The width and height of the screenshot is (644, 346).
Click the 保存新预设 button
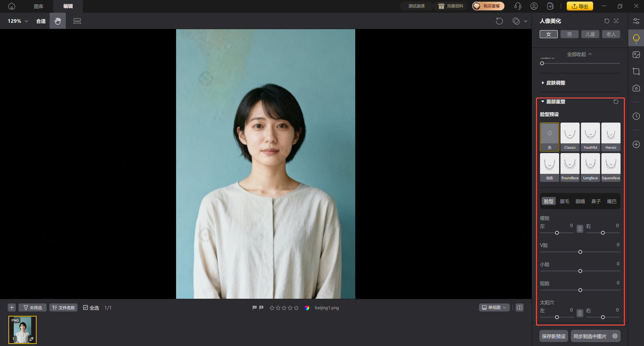click(553, 336)
